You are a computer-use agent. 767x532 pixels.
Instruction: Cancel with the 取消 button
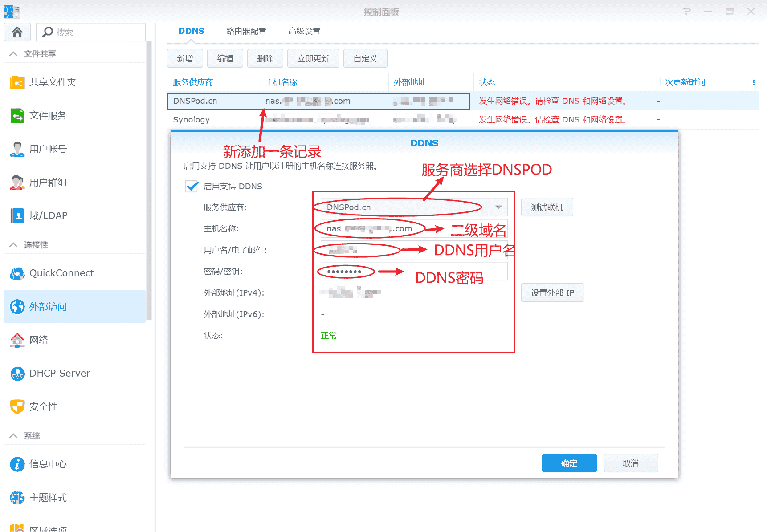631,463
